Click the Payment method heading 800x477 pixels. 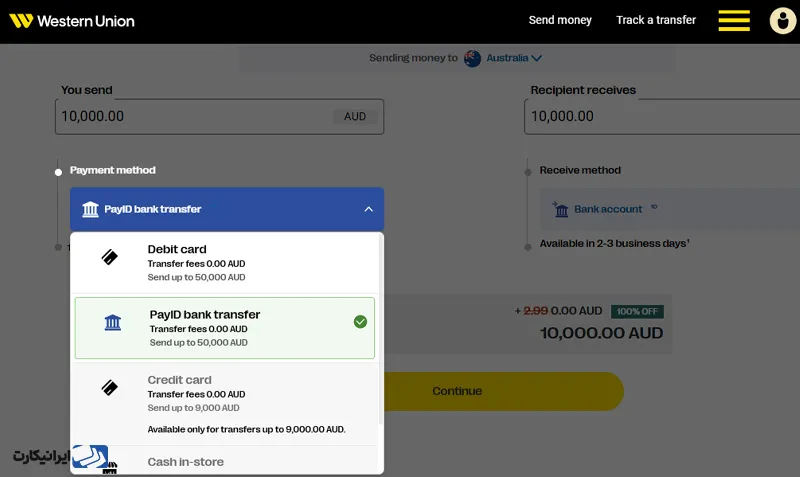pos(113,170)
